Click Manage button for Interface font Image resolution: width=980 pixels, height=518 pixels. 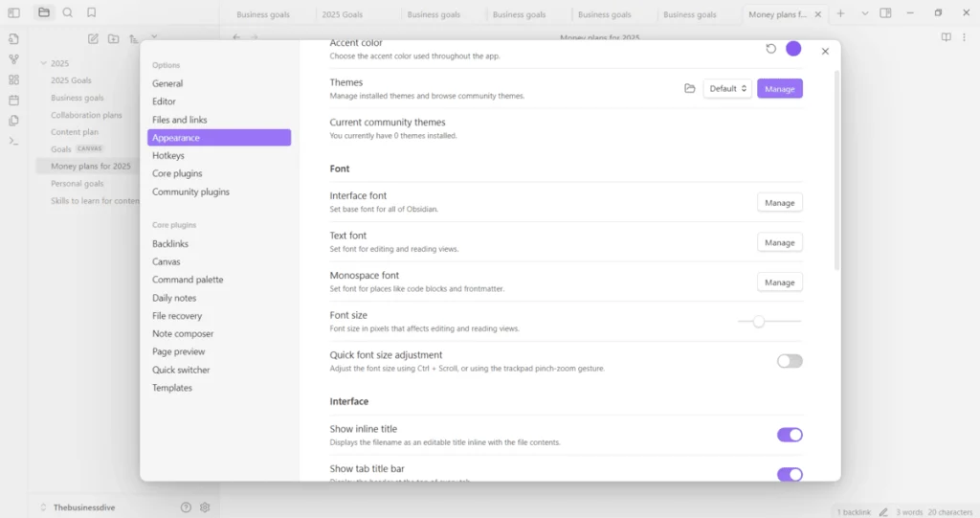point(779,202)
